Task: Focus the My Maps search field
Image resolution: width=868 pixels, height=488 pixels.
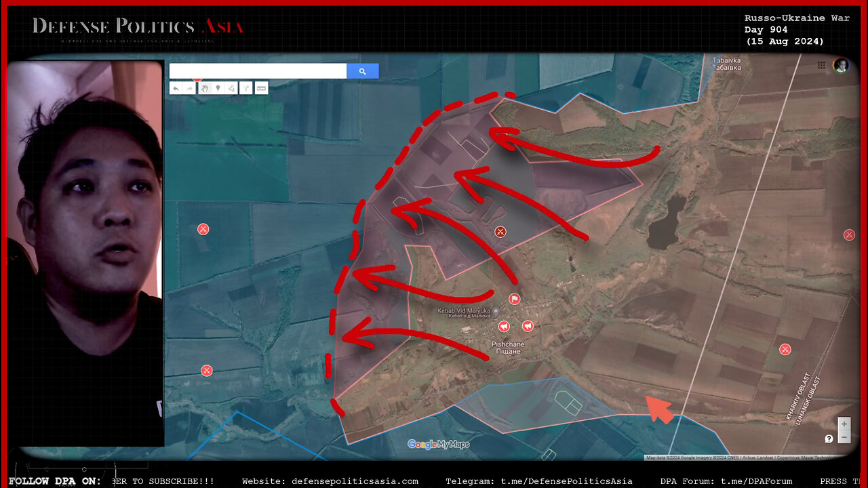Action: (x=258, y=71)
